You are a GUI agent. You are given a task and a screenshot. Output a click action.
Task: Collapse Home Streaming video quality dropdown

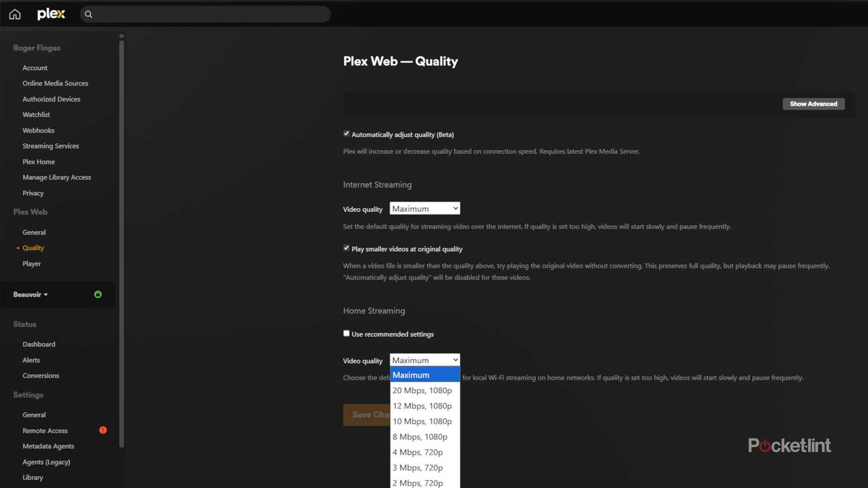tap(425, 360)
